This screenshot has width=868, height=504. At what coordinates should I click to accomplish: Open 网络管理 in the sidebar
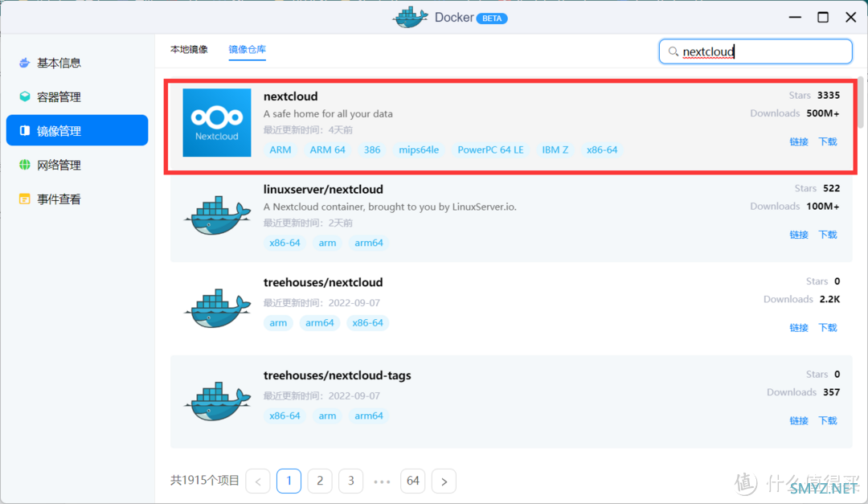tap(77, 165)
